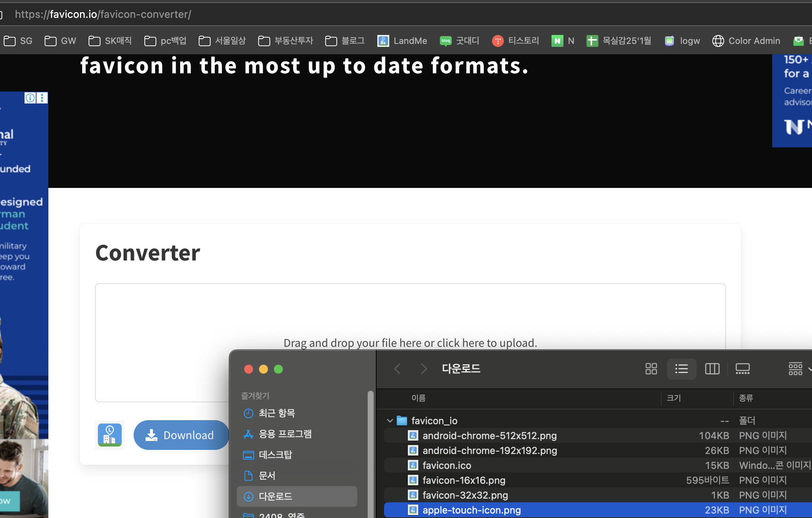
Task: Open 응용 프로그램 in Finder sidebar
Action: point(285,434)
